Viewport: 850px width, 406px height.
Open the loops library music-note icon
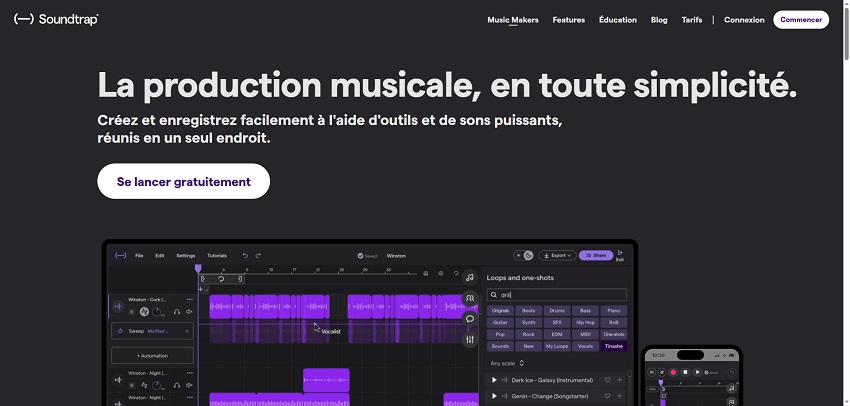coord(470,278)
